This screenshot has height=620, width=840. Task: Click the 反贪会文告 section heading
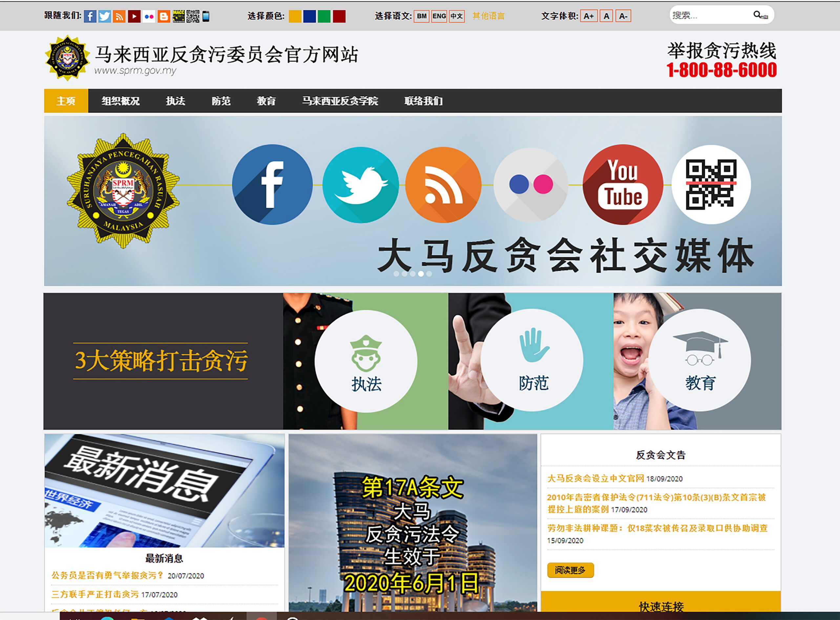[661, 455]
